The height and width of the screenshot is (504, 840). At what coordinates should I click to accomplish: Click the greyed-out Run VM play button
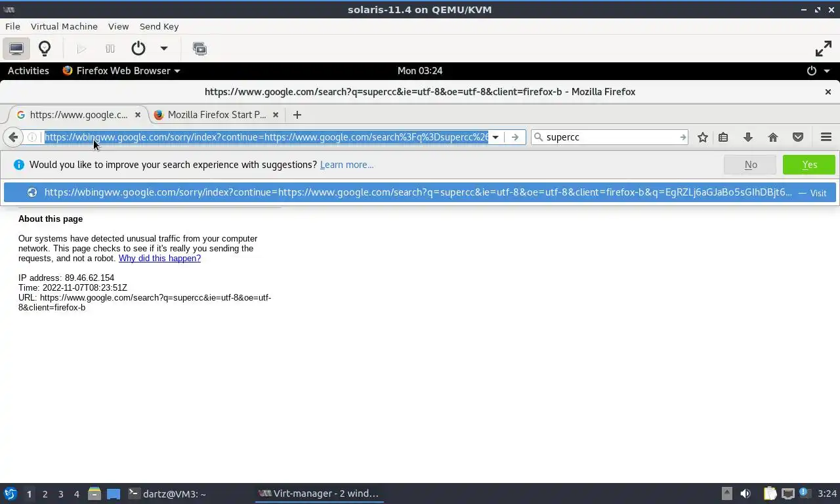click(81, 49)
